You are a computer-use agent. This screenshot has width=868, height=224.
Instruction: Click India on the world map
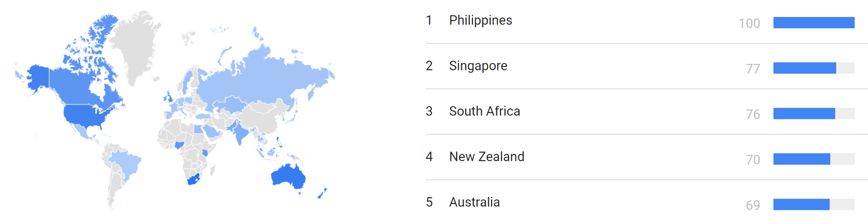(x=240, y=133)
